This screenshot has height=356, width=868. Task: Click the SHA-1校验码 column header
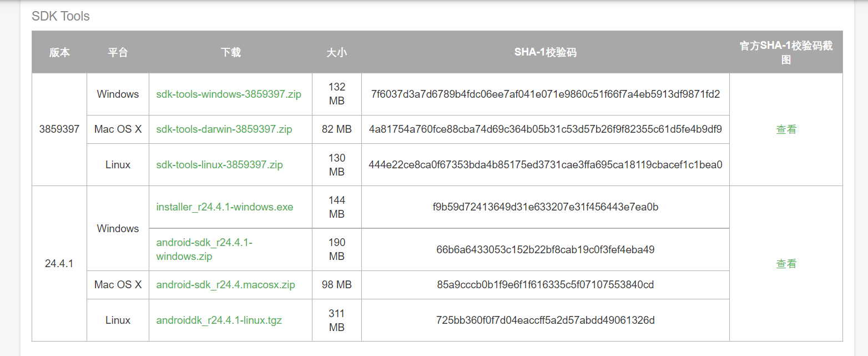point(545,52)
